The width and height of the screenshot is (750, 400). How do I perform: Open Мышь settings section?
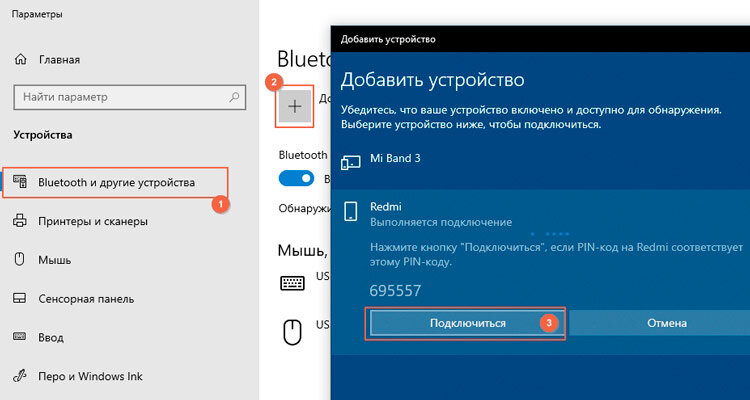tap(55, 260)
